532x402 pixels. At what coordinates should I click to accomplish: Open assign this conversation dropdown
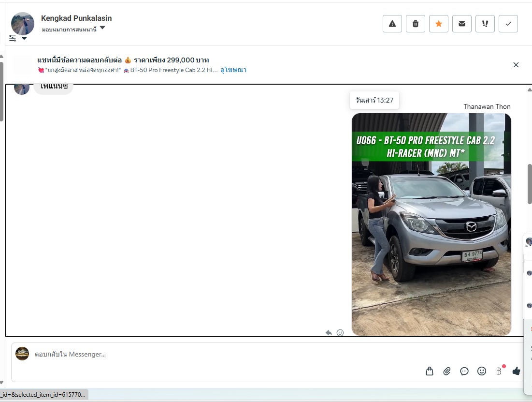coord(73,29)
